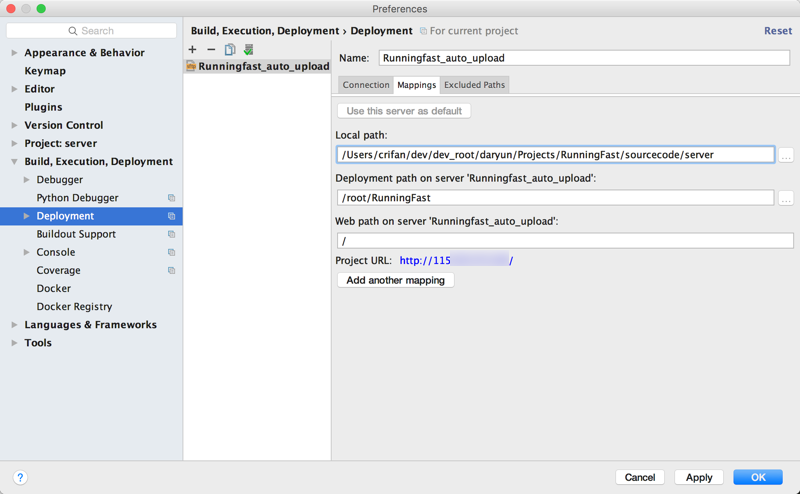Click the use as default server icon
Viewport: 800px width, 494px height.
tap(248, 49)
